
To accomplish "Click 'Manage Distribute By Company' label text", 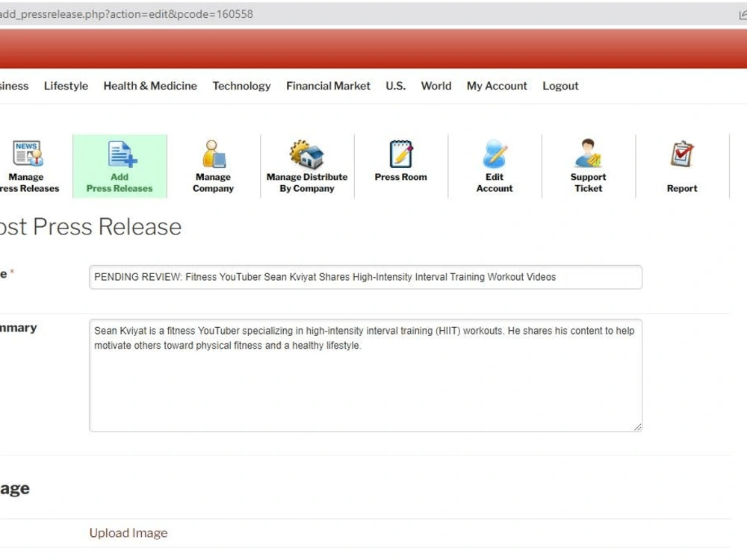I will click(x=307, y=182).
